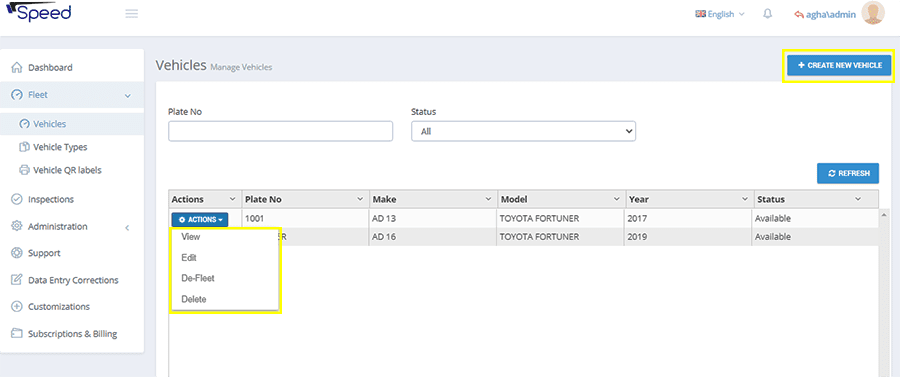Focus the Plate No input field
Screen dimensions: 900x377
pyautogui.click(x=281, y=131)
